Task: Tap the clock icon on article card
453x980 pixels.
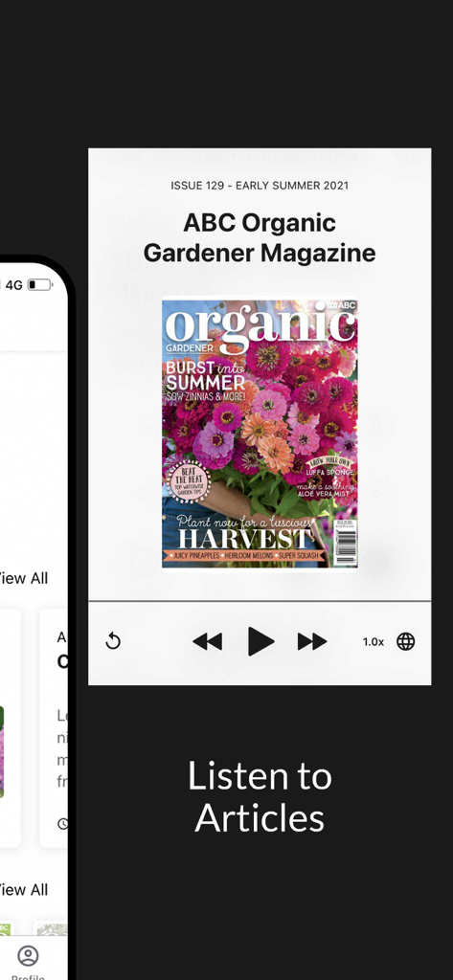Action: tap(62, 824)
